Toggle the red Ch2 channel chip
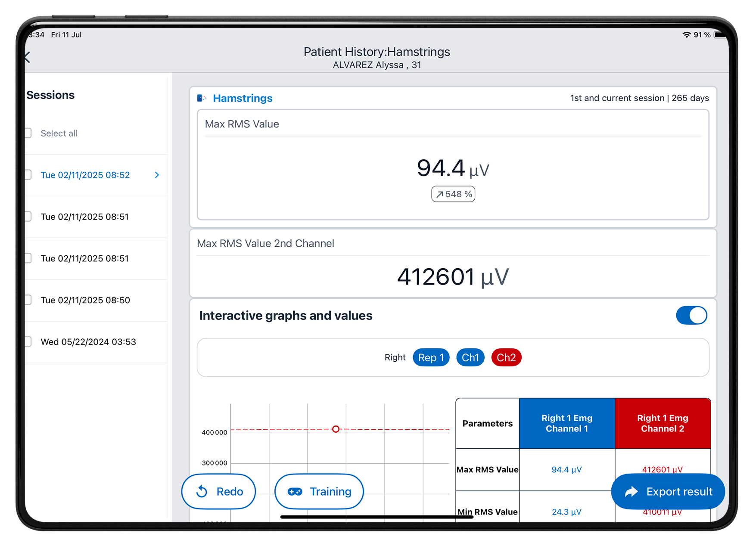 [x=506, y=357]
